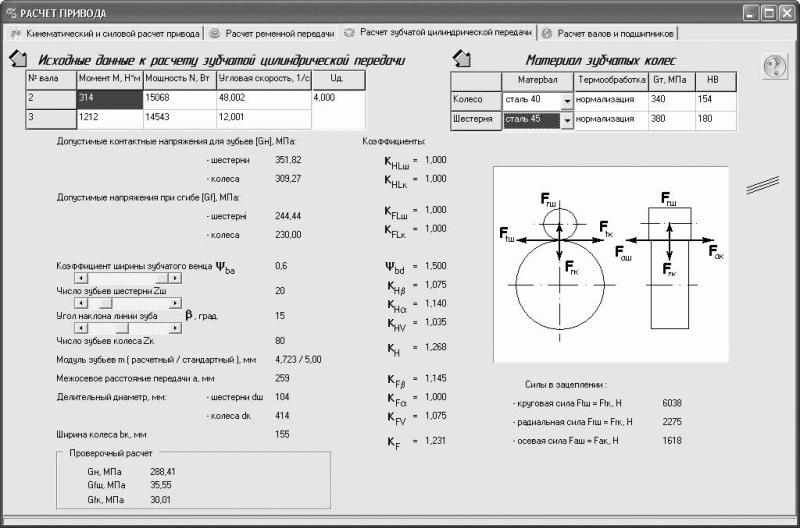Click right arrow of ψba width coefficient scrollbar
Image resolution: width=800 pixels, height=528 pixels.
coord(174,278)
